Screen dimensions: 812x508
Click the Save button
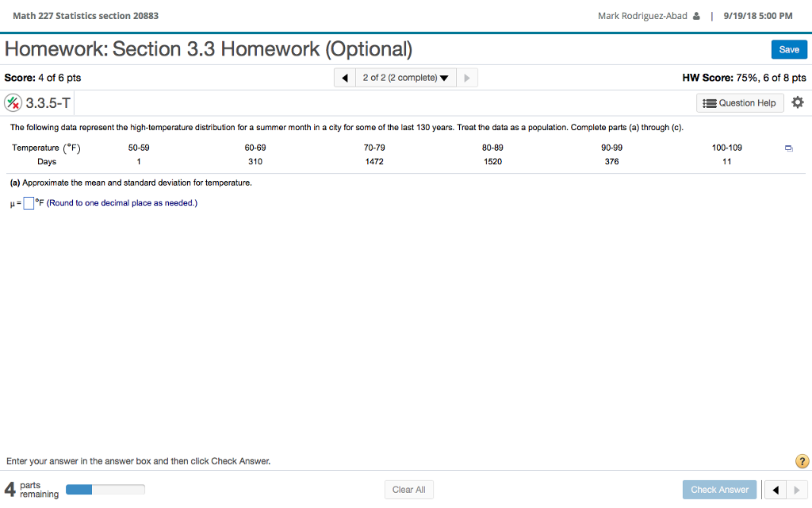pos(789,49)
